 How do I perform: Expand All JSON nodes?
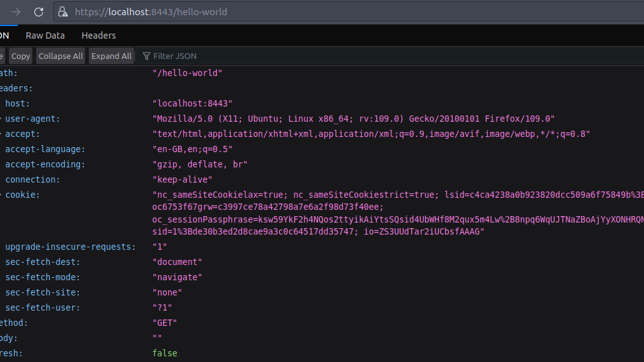(x=111, y=56)
